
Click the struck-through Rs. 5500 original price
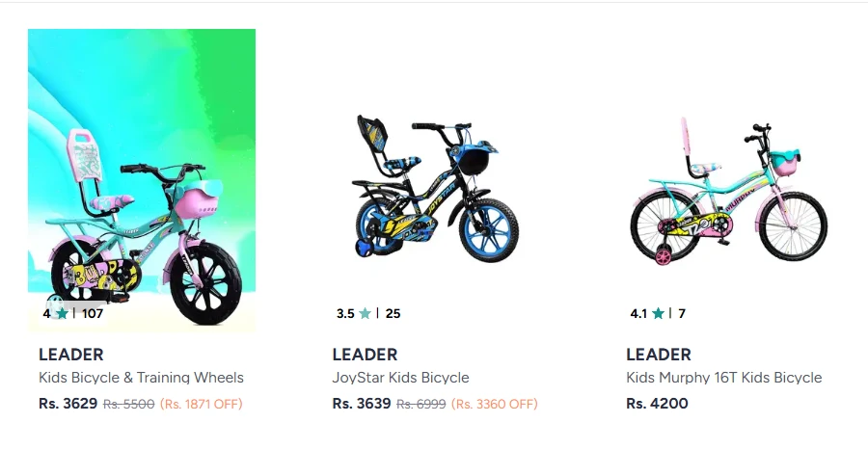coord(128,405)
